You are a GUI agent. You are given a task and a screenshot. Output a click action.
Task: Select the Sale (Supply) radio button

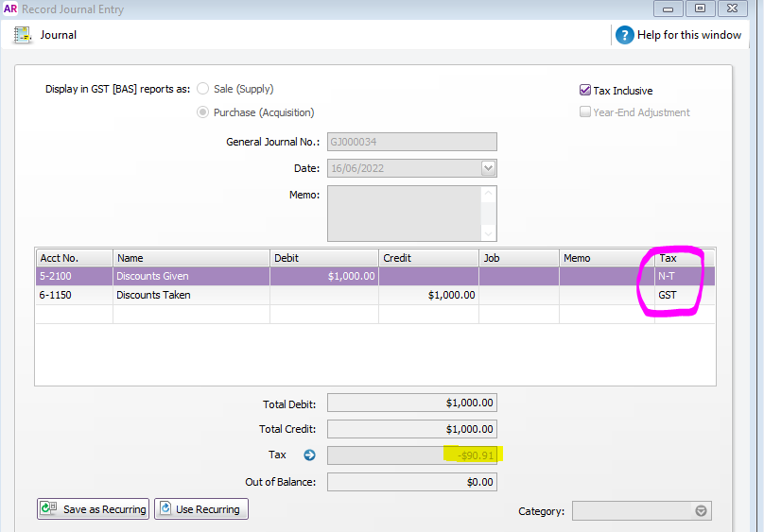[x=202, y=89]
